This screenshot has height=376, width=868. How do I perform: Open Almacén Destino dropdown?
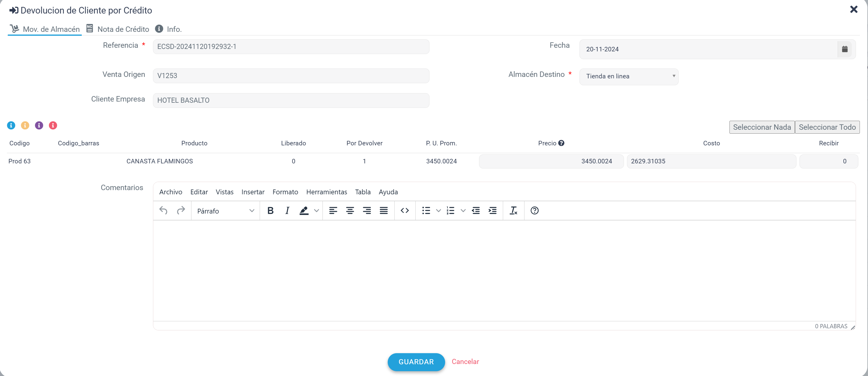pyautogui.click(x=629, y=76)
